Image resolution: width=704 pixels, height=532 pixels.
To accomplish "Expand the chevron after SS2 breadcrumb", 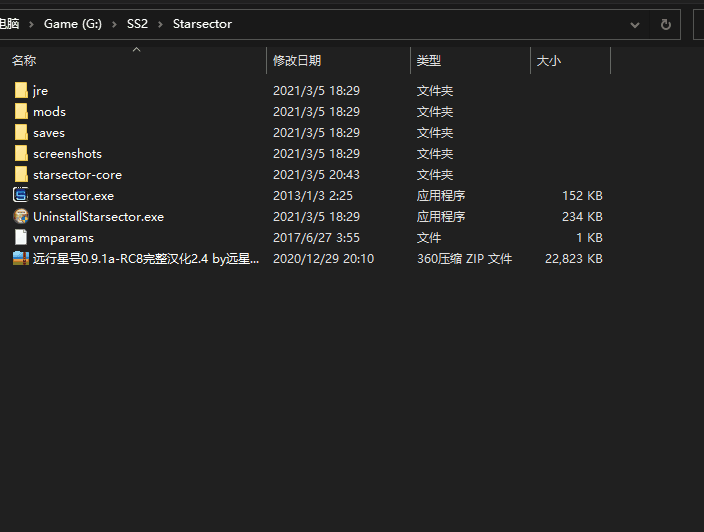I will coord(161,24).
